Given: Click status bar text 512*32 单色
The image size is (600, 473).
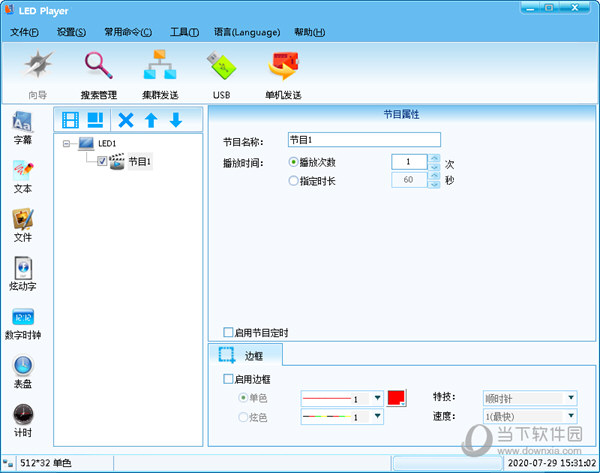Looking at the screenshot, I should pyautogui.click(x=46, y=463).
